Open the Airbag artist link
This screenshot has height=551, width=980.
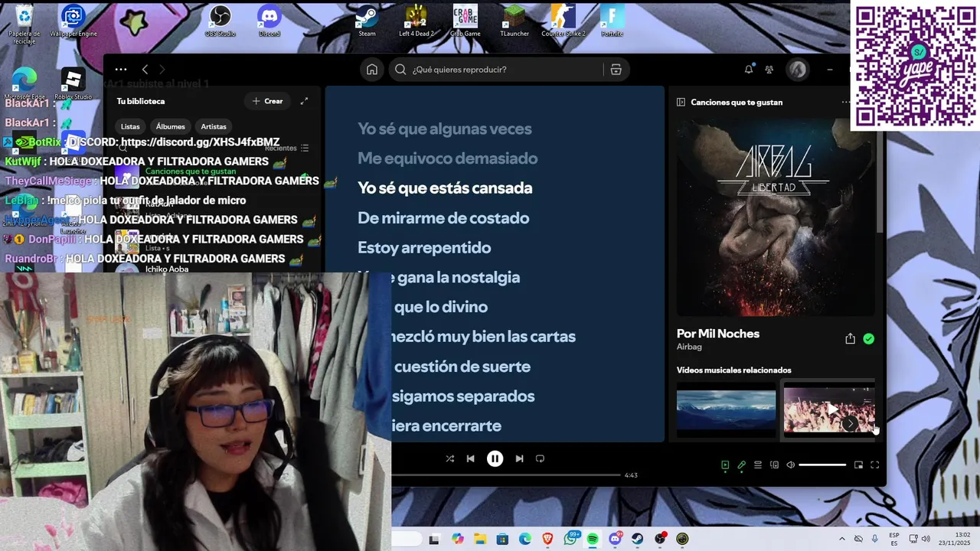pos(689,347)
